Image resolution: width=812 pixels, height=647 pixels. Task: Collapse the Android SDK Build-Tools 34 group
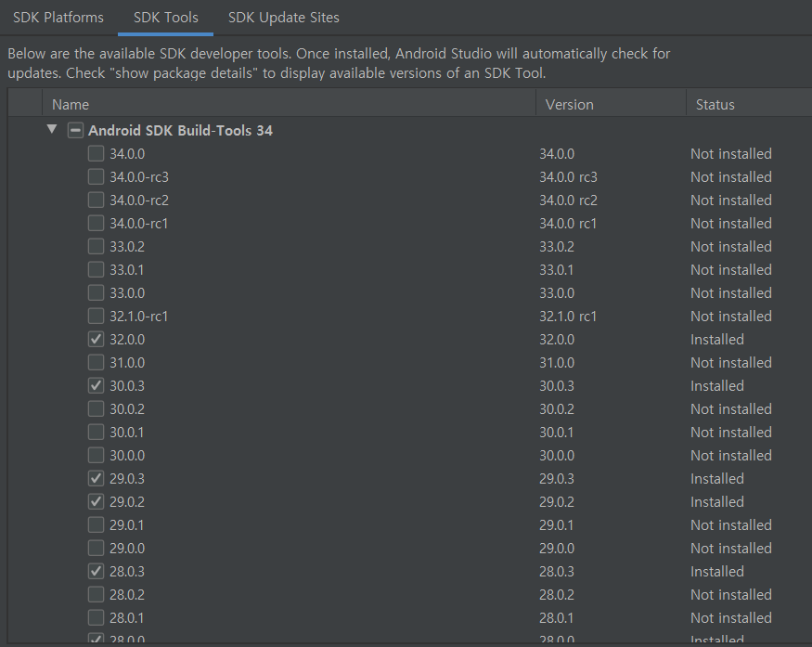(52, 129)
